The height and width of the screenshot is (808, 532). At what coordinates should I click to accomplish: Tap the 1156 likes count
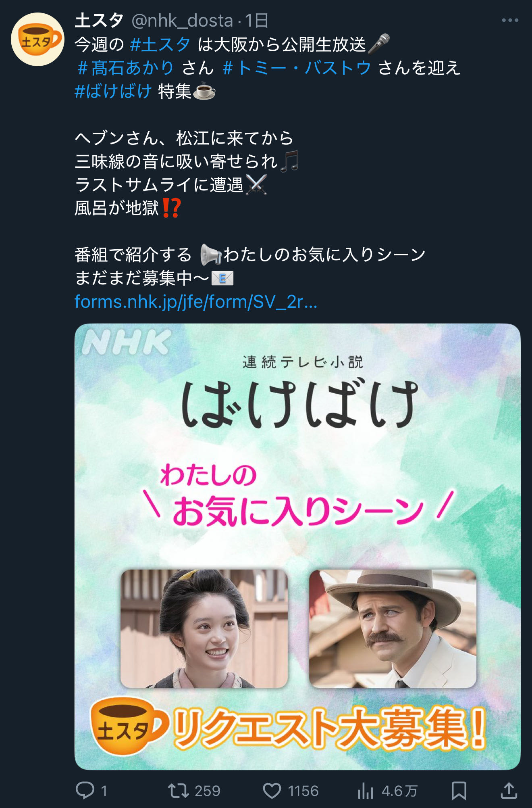(x=303, y=791)
